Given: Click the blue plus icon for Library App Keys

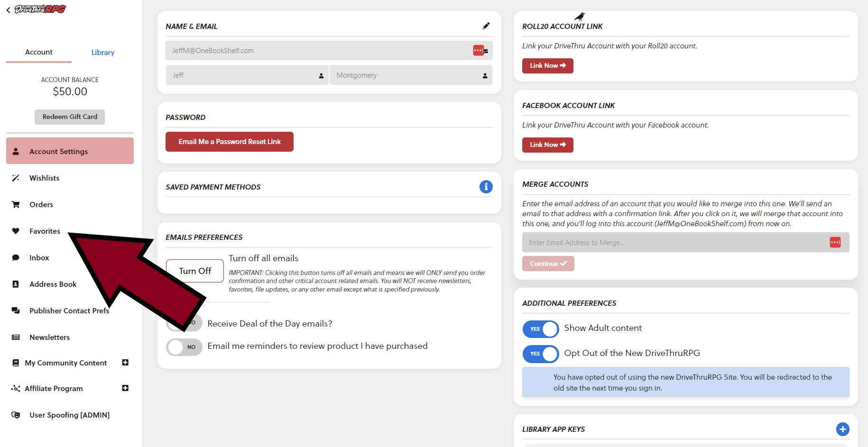Looking at the screenshot, I should tap(842, 429).
